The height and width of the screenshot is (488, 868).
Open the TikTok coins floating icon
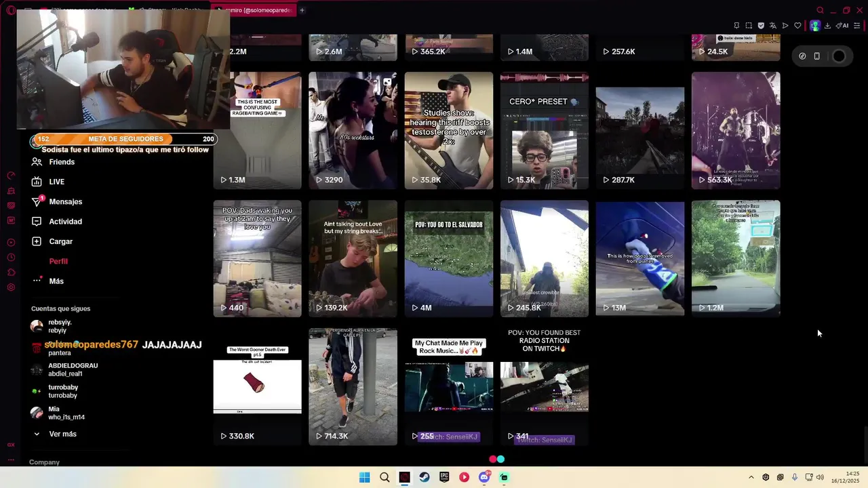(802, 56)
